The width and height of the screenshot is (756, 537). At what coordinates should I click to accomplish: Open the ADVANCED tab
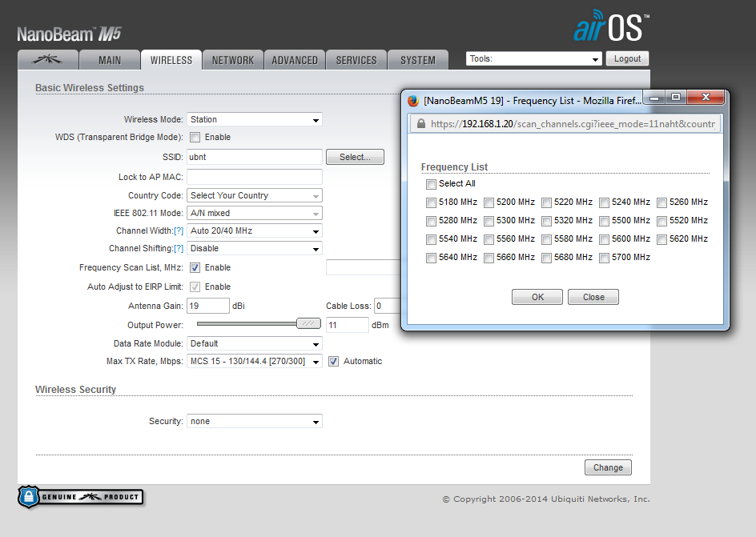295,60
